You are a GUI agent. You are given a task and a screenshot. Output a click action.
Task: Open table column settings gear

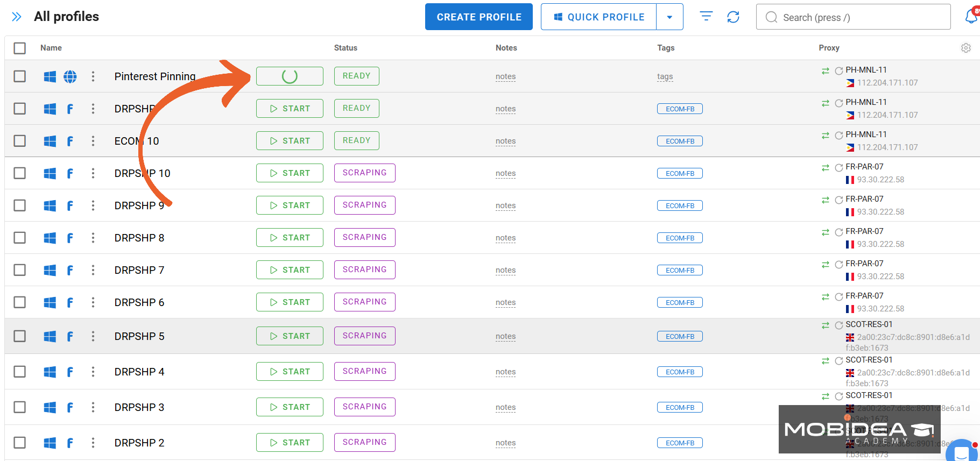[966, 48]
